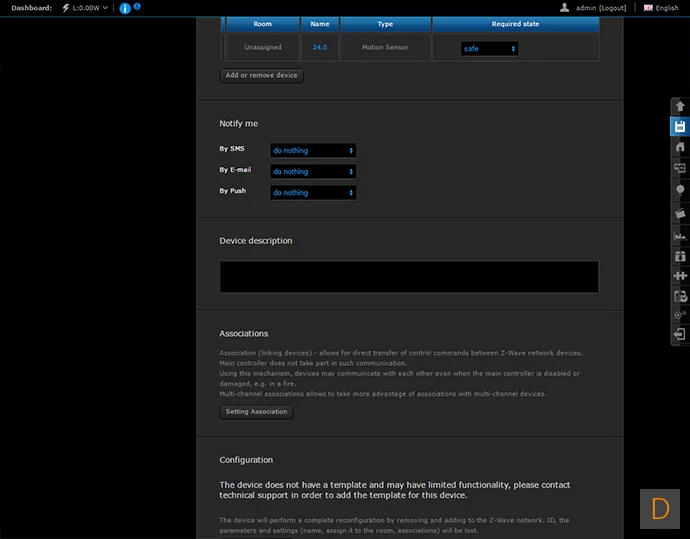690x539 pixels.
Task: Click the notification count badge near info icon
Action: [x=137, y=6]
